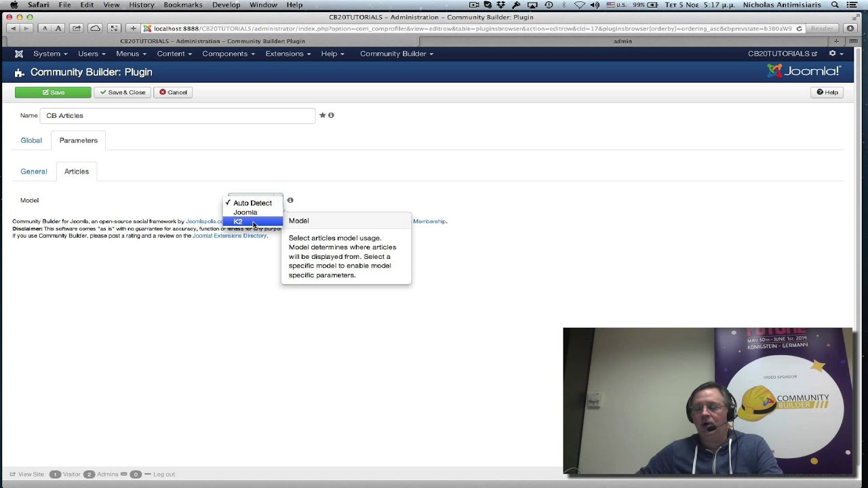
Task: Click the AirPlay display icon in menu bar
Action: pos(532,5)
